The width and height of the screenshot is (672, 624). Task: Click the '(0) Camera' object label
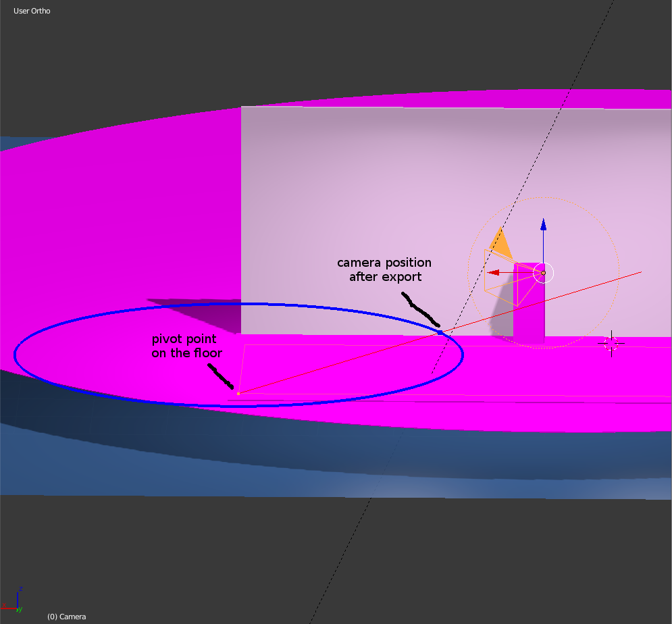(66, 617)
